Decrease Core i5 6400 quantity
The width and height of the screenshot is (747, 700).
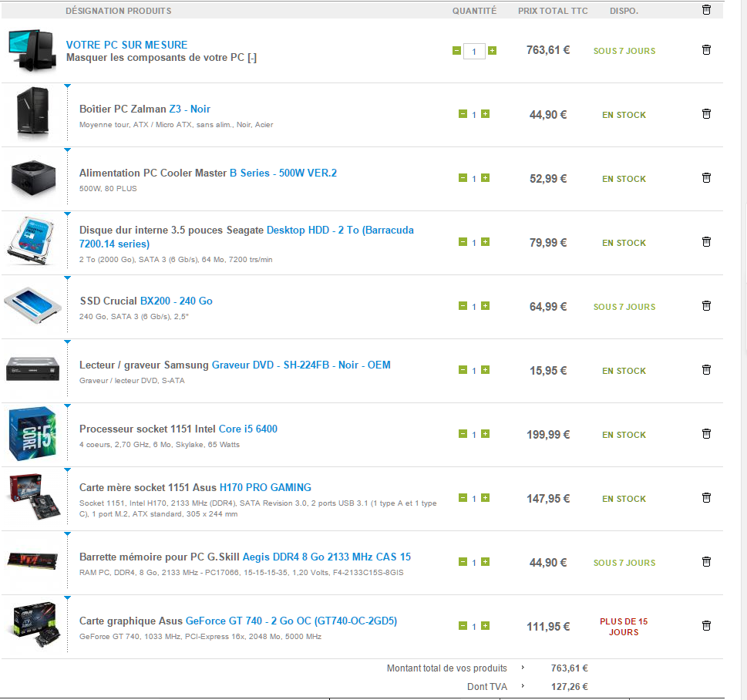463,433
